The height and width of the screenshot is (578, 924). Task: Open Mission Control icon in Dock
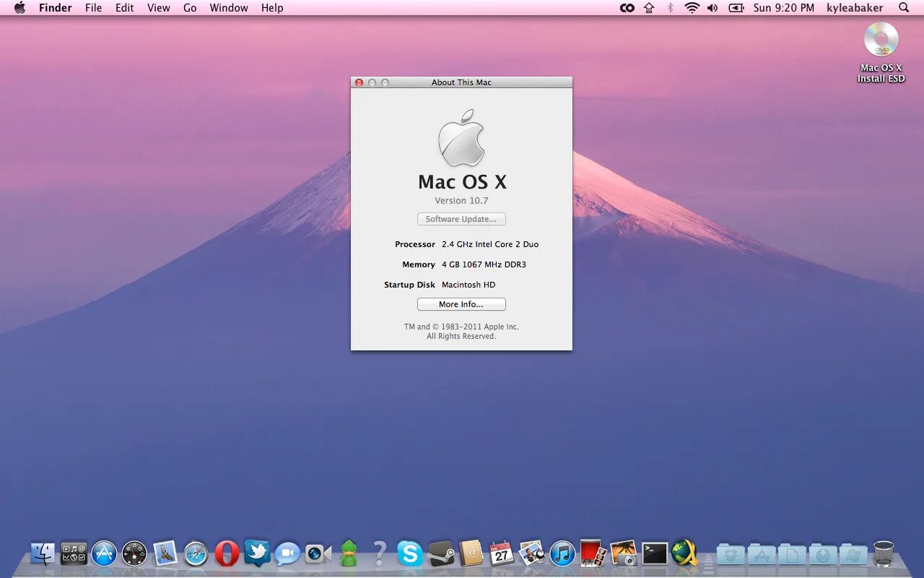(x=74, y=553)
